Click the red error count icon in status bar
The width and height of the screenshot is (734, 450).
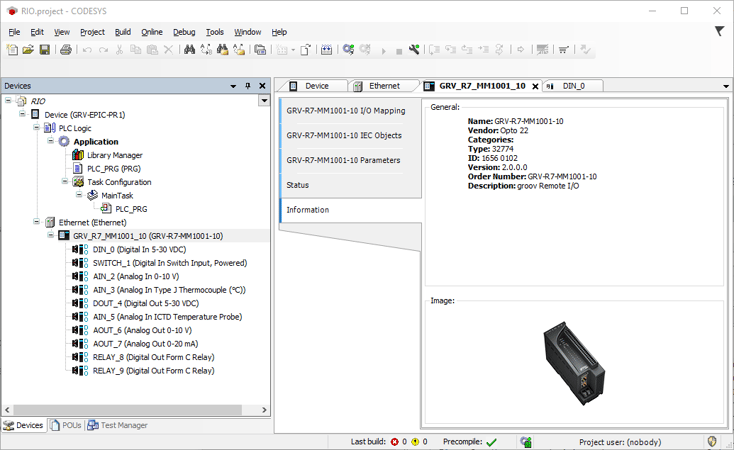(x=395, y=441)
